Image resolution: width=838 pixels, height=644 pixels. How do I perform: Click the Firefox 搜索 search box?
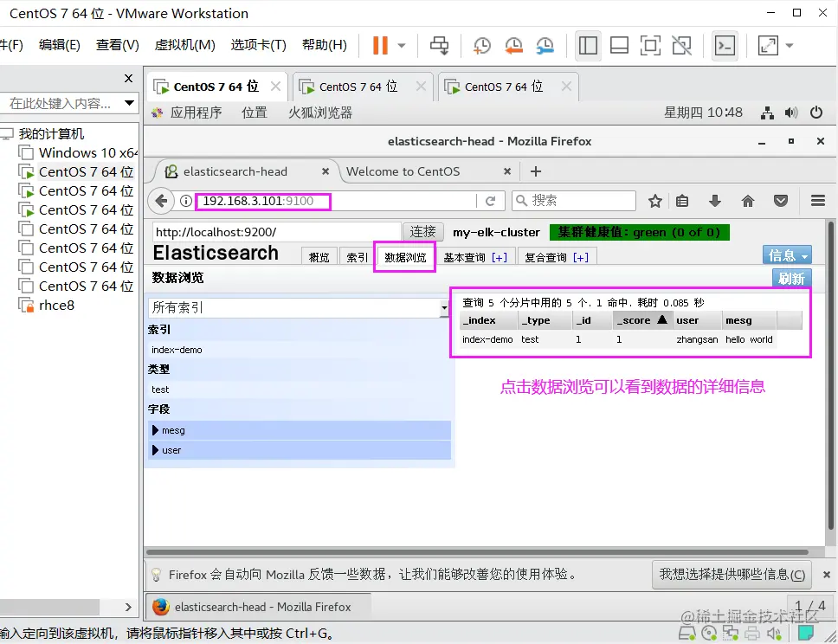[573, 201]
